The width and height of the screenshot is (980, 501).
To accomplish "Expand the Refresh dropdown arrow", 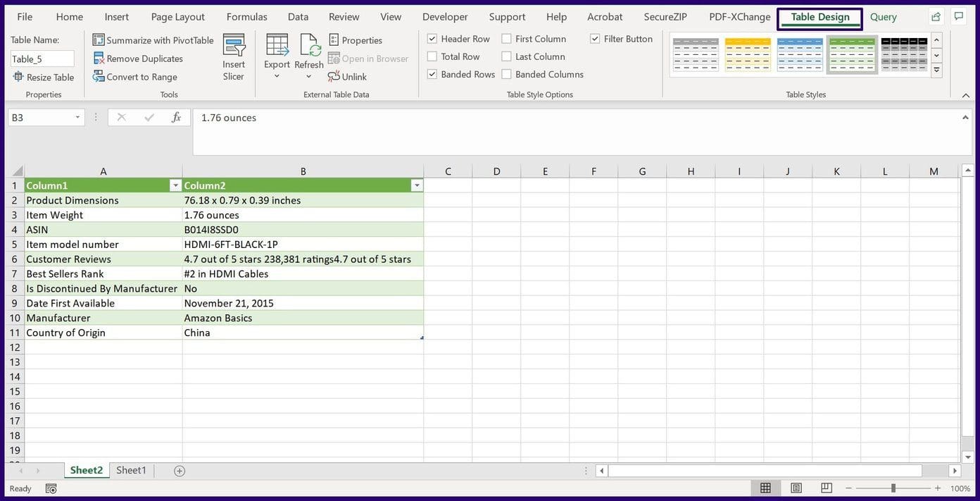I will coord(308,76).
